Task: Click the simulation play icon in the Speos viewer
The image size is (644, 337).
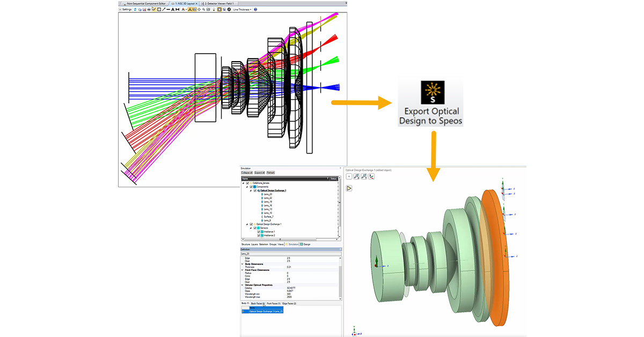Action: (349, 188)
